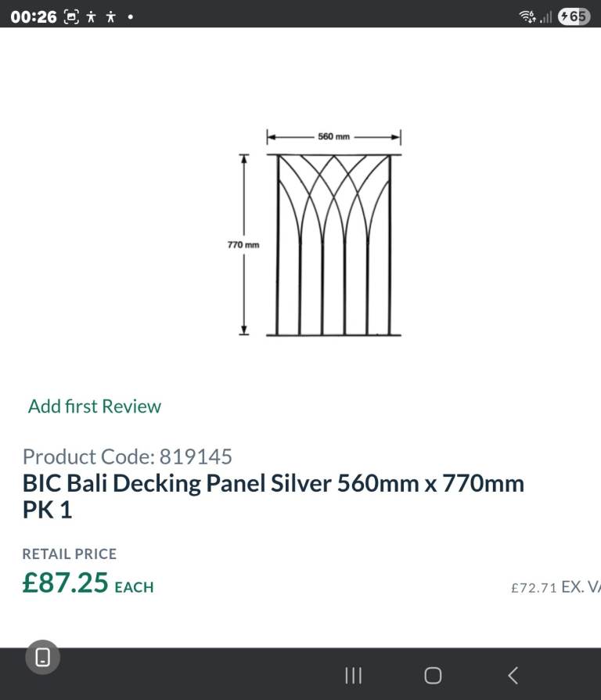Tap the first accessibility figure status icon
The image size is (601, 700).
tap(92, 16)
